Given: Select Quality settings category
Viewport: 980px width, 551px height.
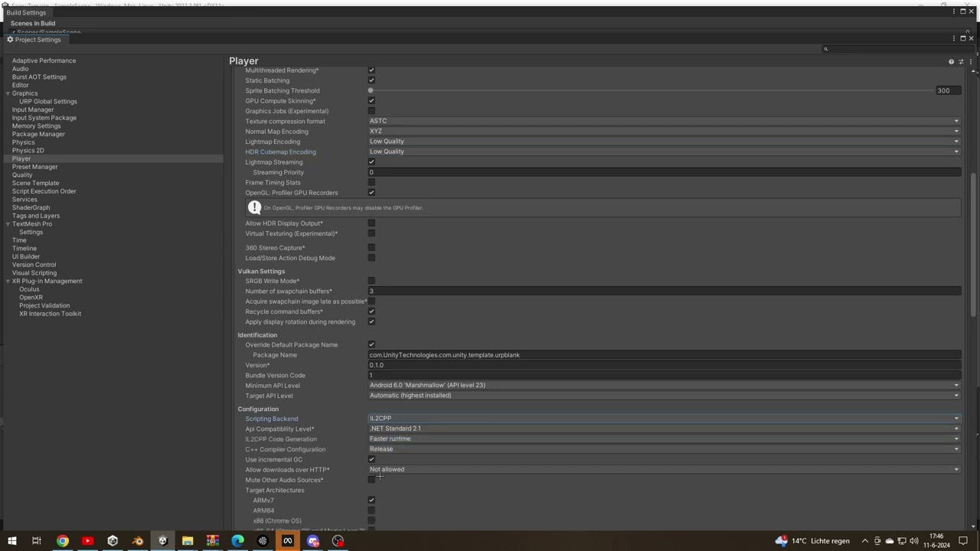Looking at the screenshot, I should [x=22, y=175].
